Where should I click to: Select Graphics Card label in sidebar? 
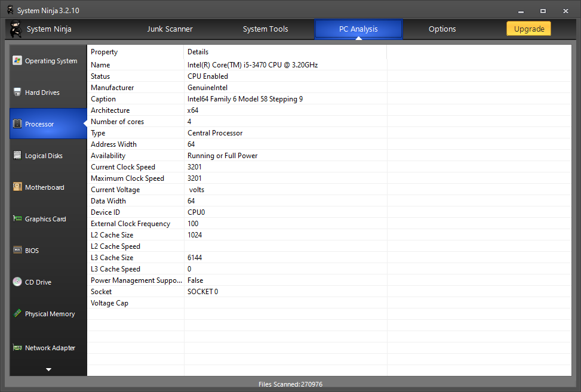click(45, 219)
